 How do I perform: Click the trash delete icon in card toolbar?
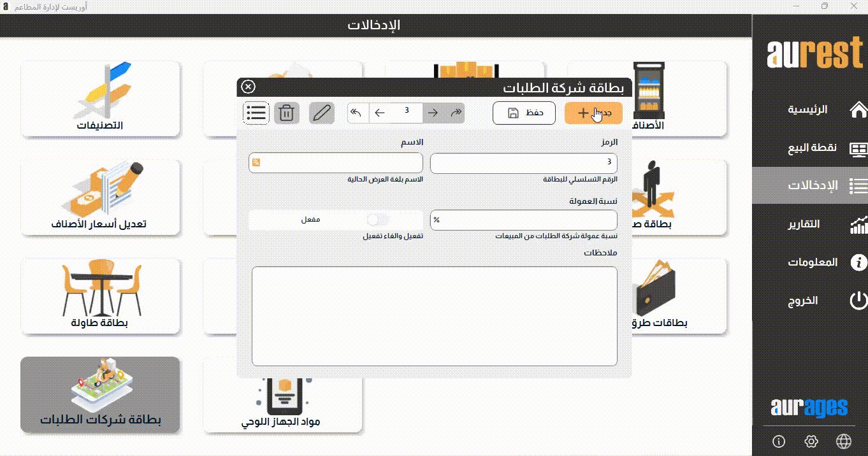click(287, 113)
